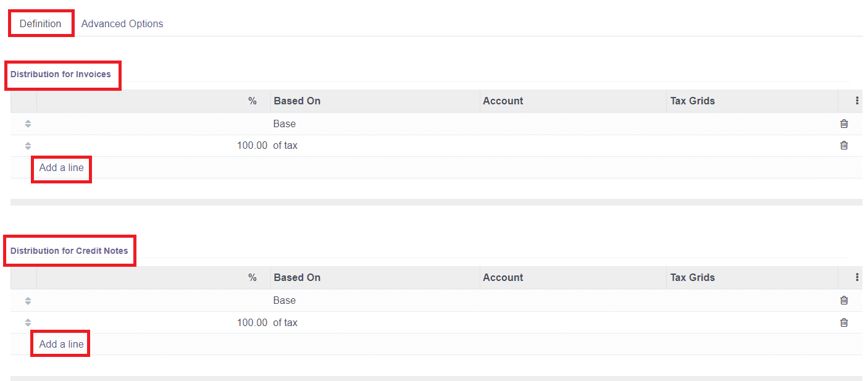Open optional columns menu on the Credit Notes table

(857, 277)
